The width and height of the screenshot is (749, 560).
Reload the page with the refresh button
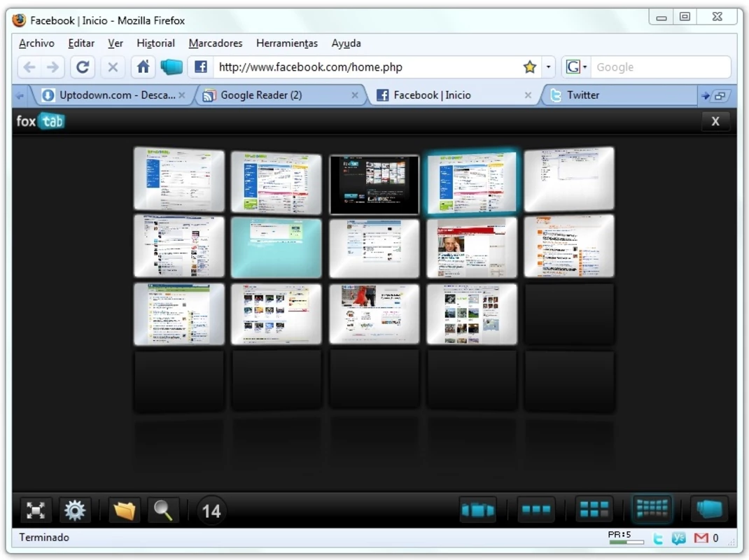(83, 67)
